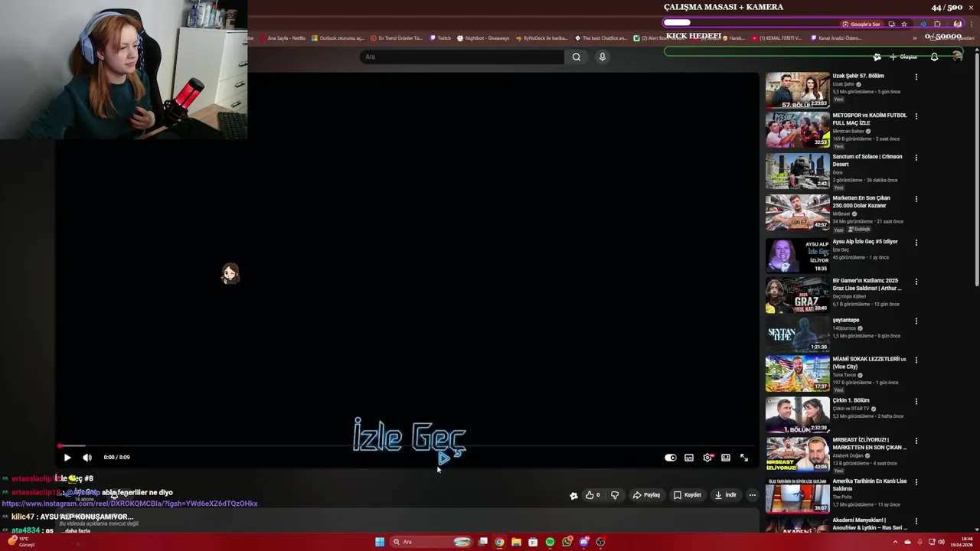Mute the video player volume

pos(87,458)
